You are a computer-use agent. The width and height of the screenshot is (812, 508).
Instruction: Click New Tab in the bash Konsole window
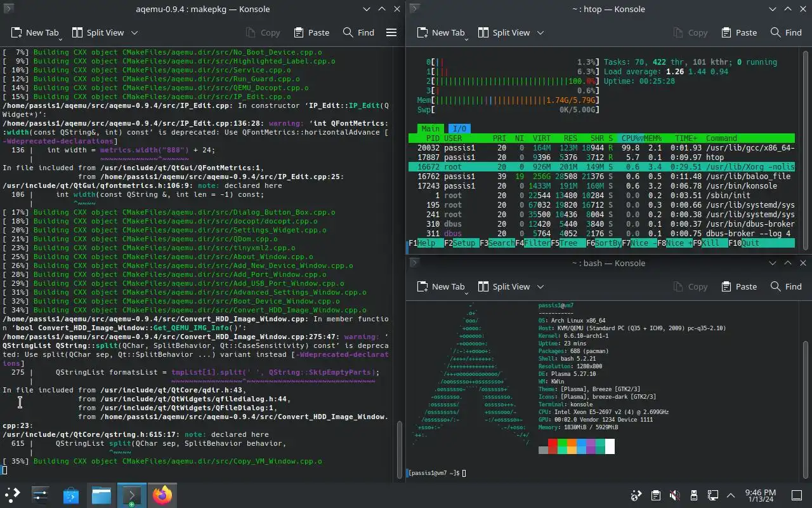[x=441, y=286]
